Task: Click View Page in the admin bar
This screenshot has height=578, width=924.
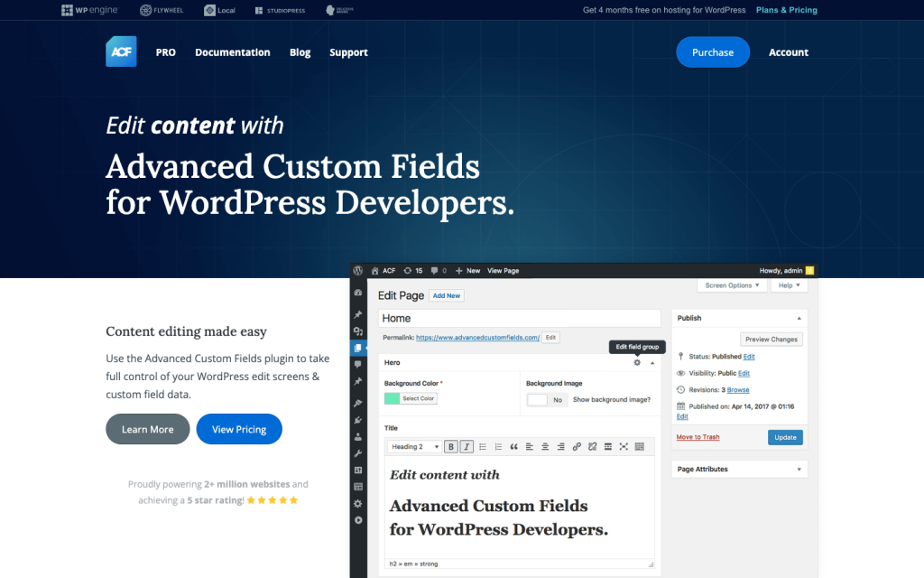Action: pos(504,271)
